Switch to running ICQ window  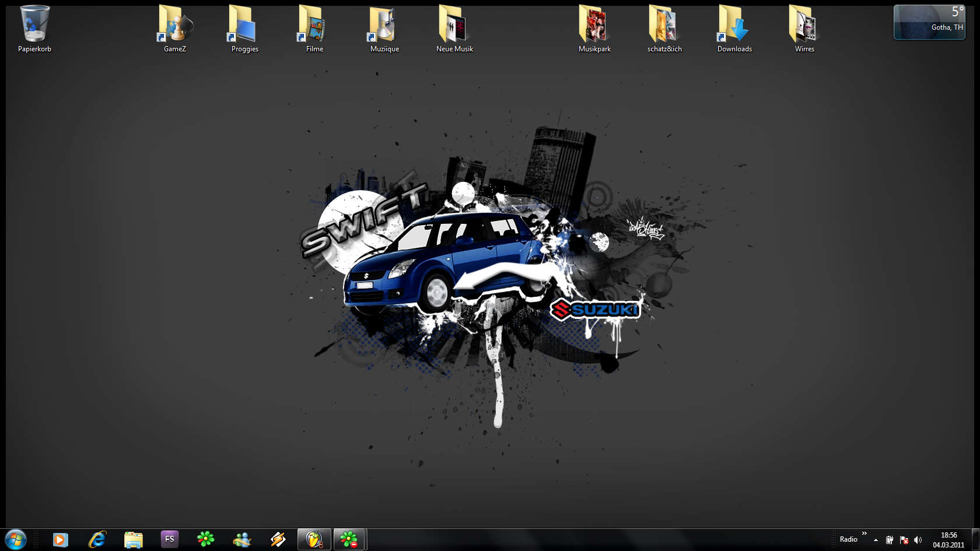(x=349, y=540)
